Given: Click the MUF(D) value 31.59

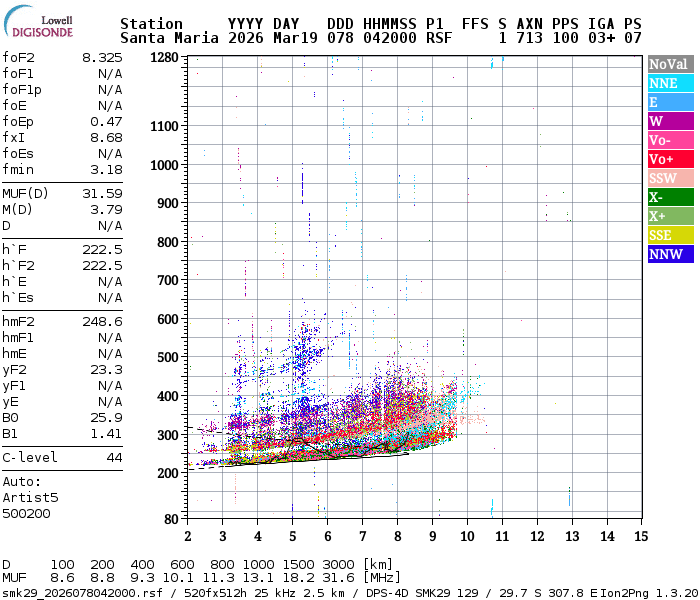Looking at the screenshot, I should 102,193.
